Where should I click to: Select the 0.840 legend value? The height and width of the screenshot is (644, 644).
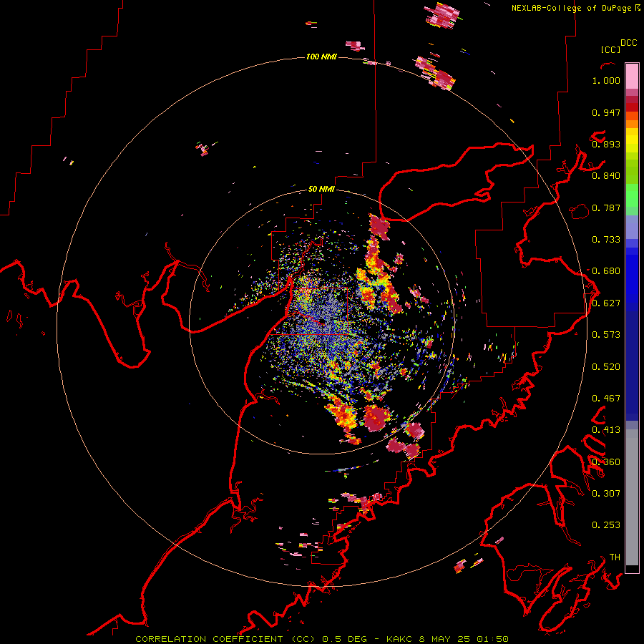606,176
